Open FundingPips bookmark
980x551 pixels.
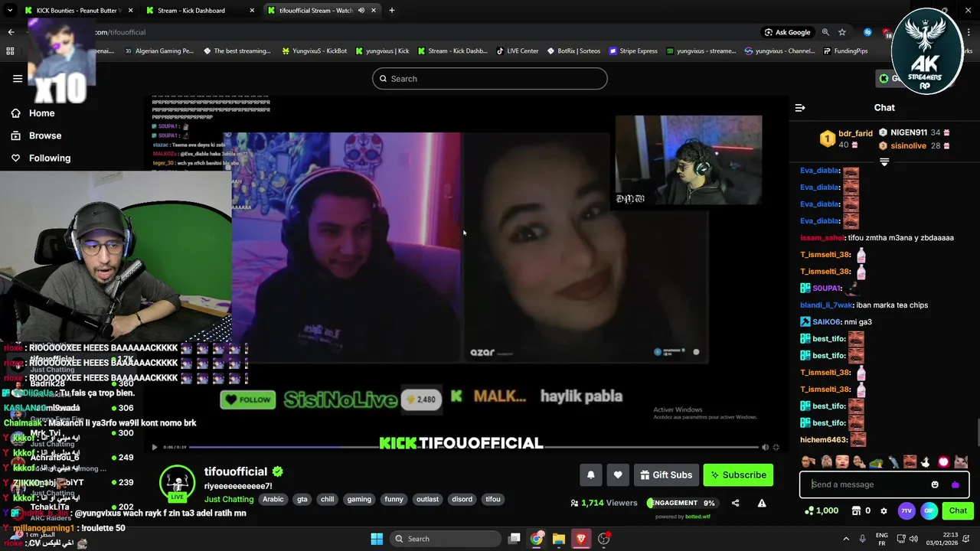pyautogui.click(x=845, y=51)
